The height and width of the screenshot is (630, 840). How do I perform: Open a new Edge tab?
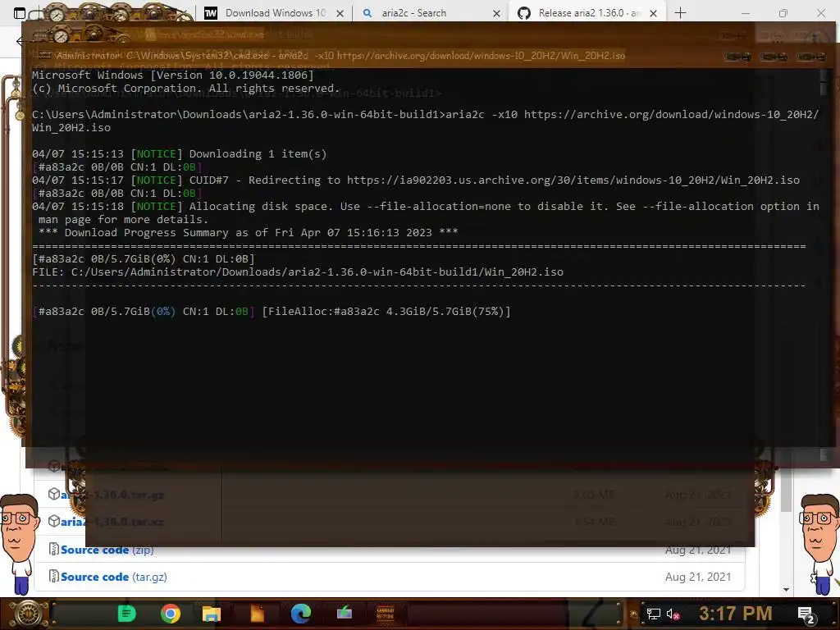[x=680, y=13]
